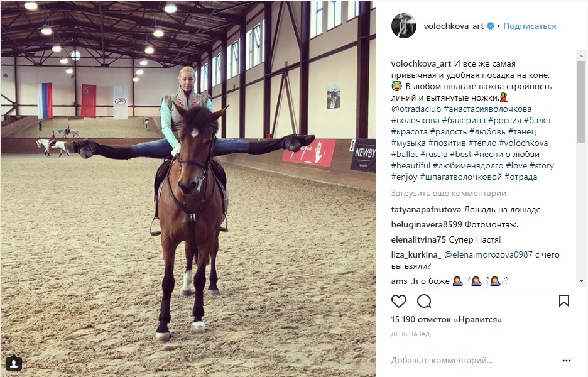Click the comments scrollbar thumb

[581, 102]
